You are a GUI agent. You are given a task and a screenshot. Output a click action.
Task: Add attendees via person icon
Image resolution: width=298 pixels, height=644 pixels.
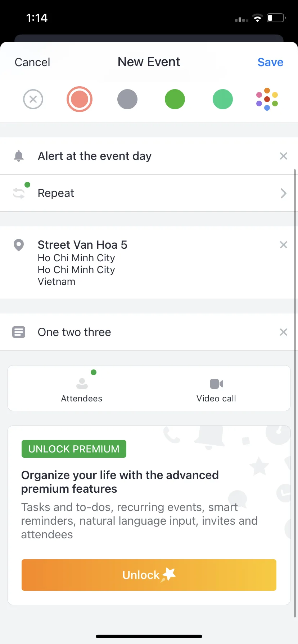pos(82,383)
